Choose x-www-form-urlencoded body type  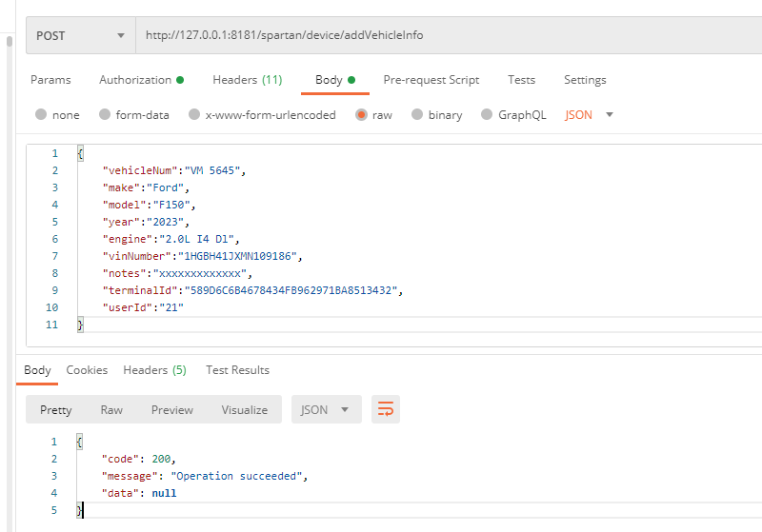tap(194, 115)
